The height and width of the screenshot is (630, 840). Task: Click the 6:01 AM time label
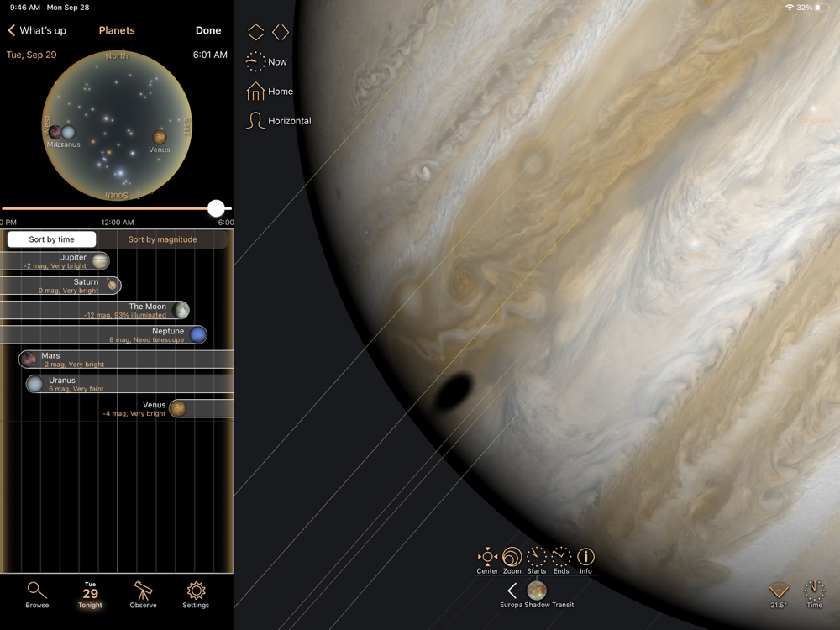(x=210, y=55)
